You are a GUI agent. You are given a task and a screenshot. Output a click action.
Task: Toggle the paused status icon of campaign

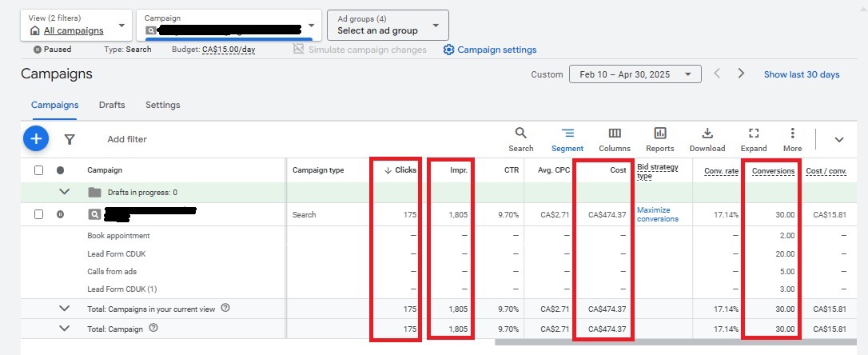click(x=60, y=214)
